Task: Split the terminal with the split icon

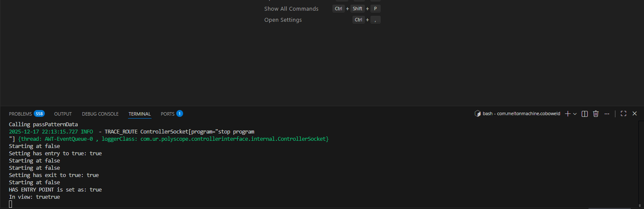Action: (585, 113)
